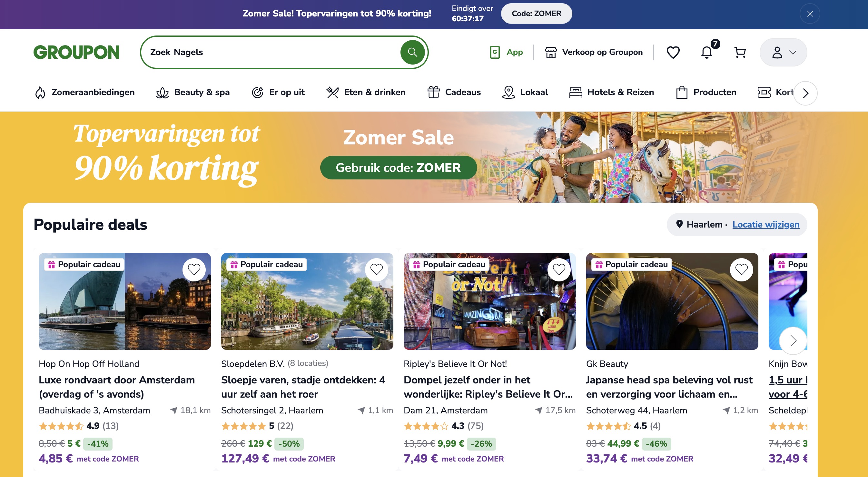Click the GROUPON logo
This screenshot has height=477, width=868.
(x=76, y=52)
